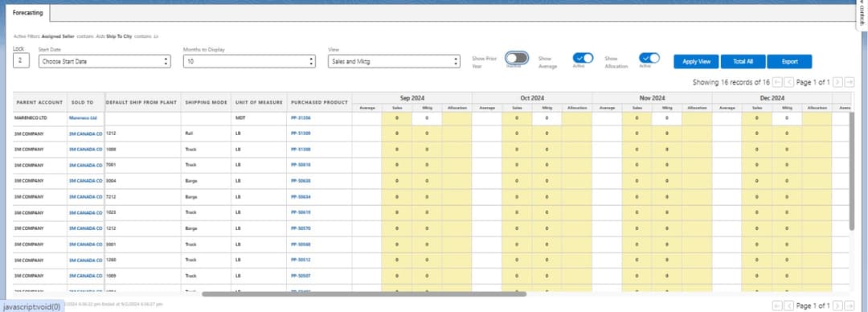
Task: Click the MDT unit of measure cell
Action: pos(259,118)
